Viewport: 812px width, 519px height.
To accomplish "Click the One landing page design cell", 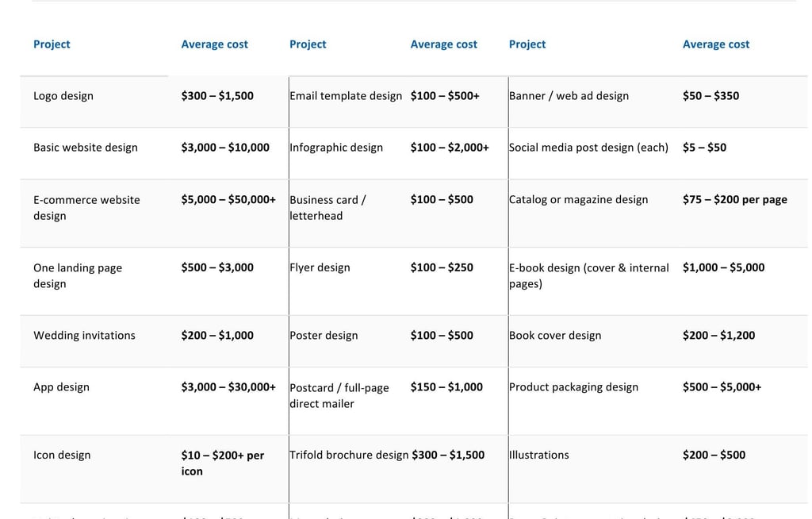I will [78, 276].
